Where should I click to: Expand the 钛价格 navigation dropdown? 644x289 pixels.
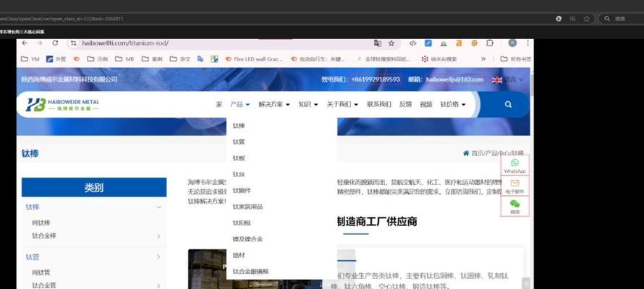tap(453, 105)
